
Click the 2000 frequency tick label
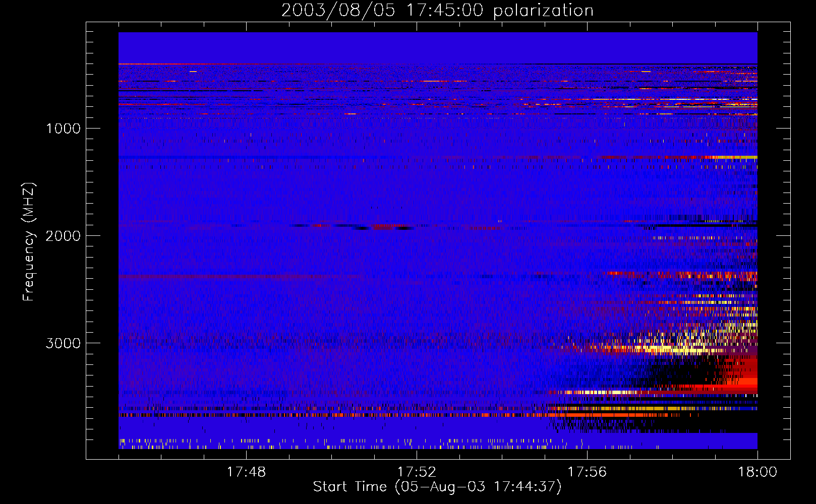tap(63, 236)
